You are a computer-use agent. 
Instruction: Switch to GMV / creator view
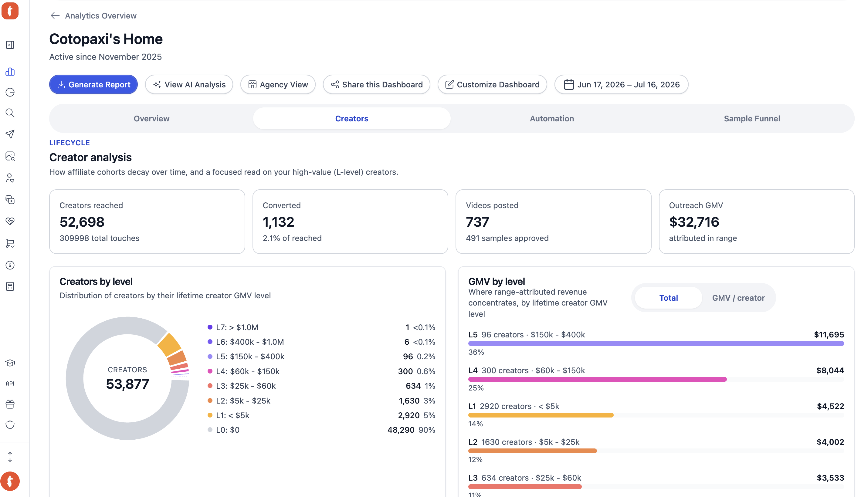[738, 298]
